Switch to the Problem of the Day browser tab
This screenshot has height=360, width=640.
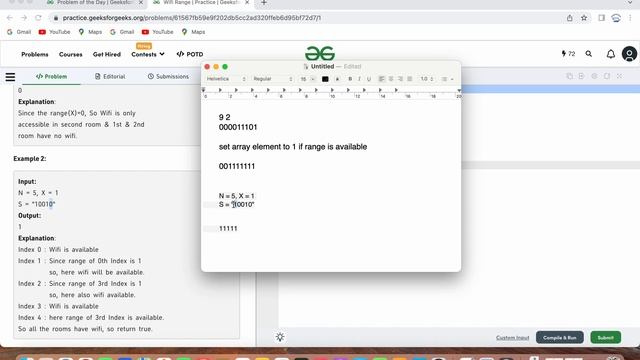pos(95,3)
